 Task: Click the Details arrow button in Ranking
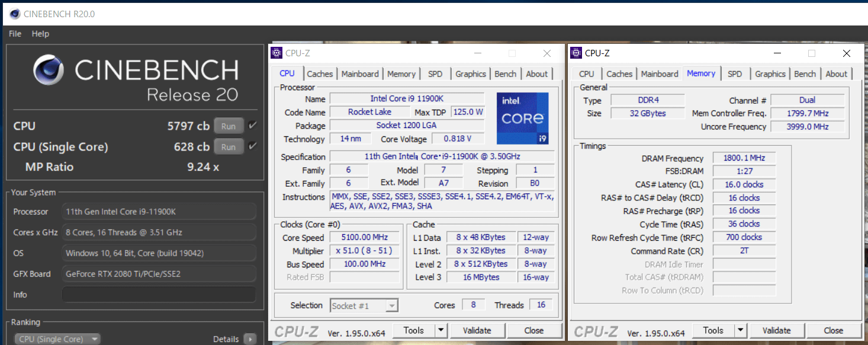click(250, 339)
